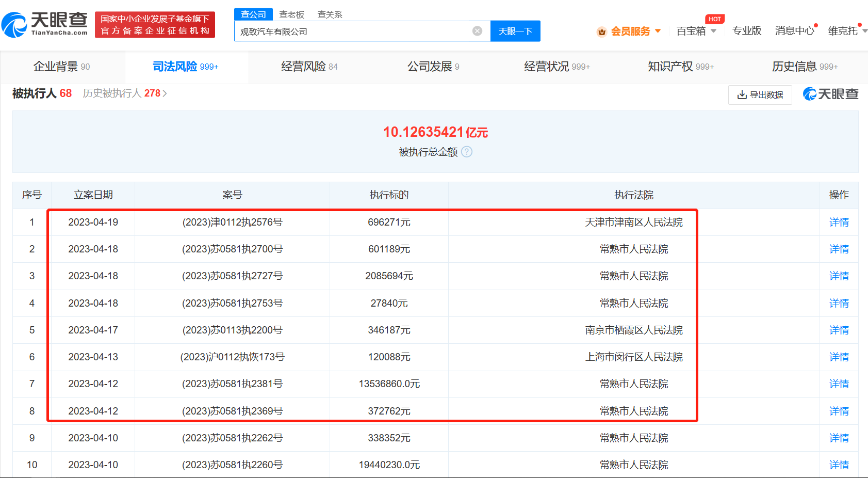The height and width of the screenshot is (478, 868).
Task: Select the 查关系 search tab
Action: (330, 14)
